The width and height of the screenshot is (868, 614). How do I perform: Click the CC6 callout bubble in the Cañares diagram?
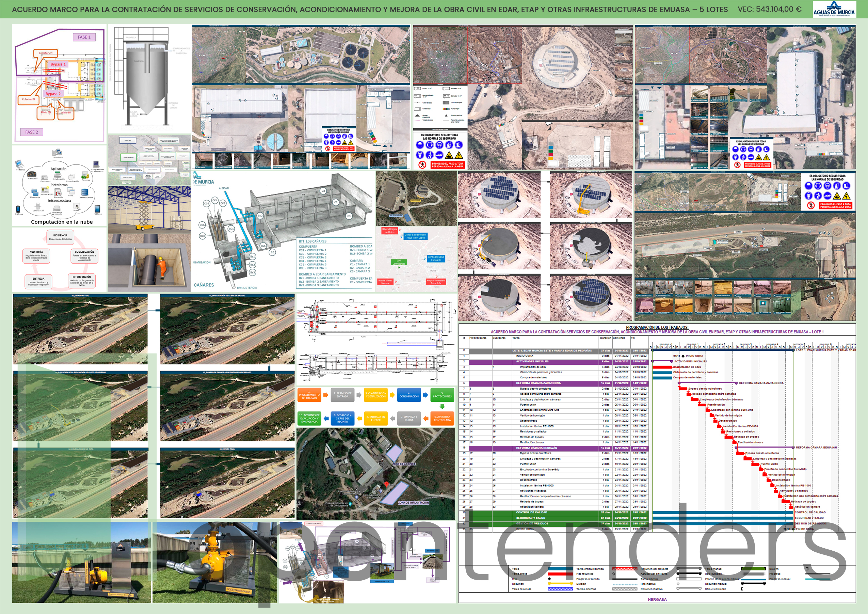(207, 204)
